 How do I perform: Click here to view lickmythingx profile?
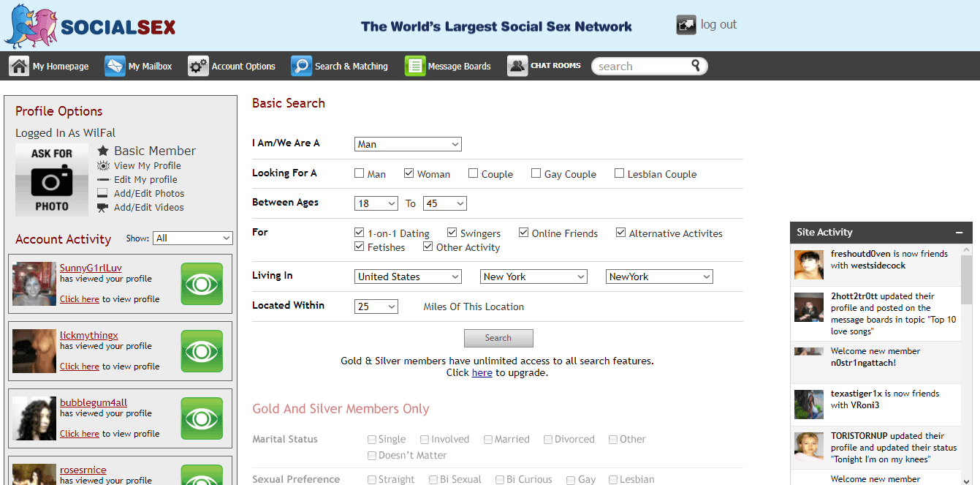point(80,366)
